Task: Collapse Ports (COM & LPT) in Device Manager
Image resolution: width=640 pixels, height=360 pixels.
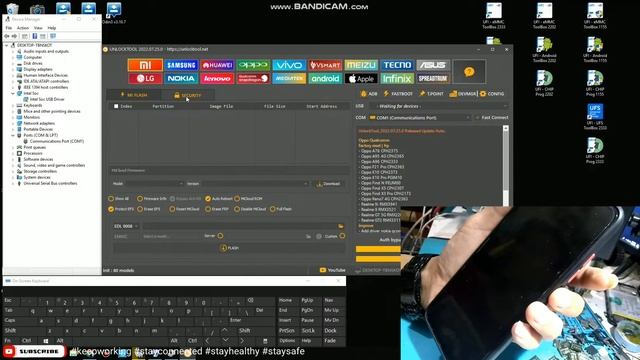Action: (x=13, y=135)
